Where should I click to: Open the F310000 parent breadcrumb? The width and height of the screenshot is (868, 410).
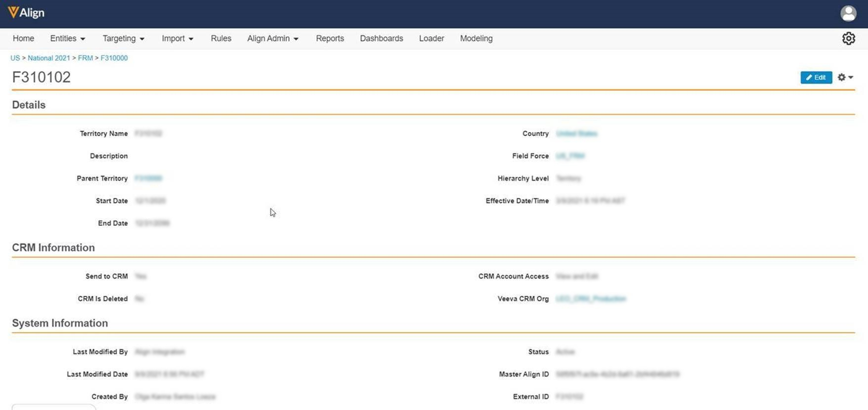pos(114,58)
